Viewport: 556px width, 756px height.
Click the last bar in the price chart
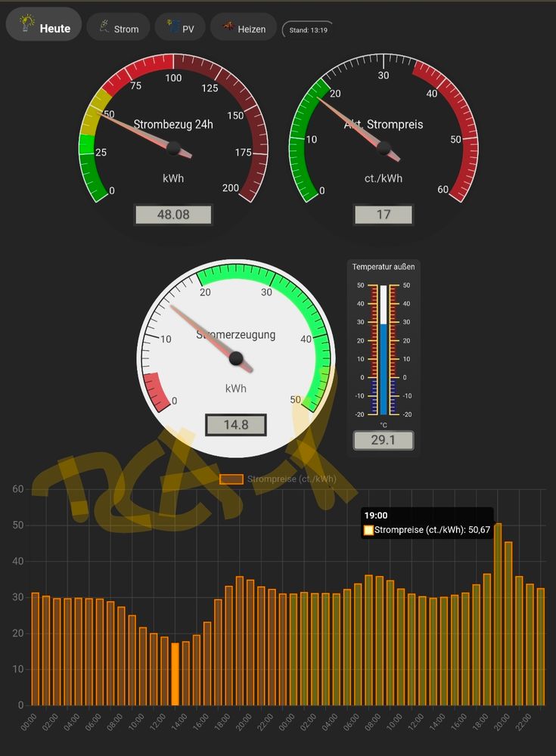tap(541, 646)
